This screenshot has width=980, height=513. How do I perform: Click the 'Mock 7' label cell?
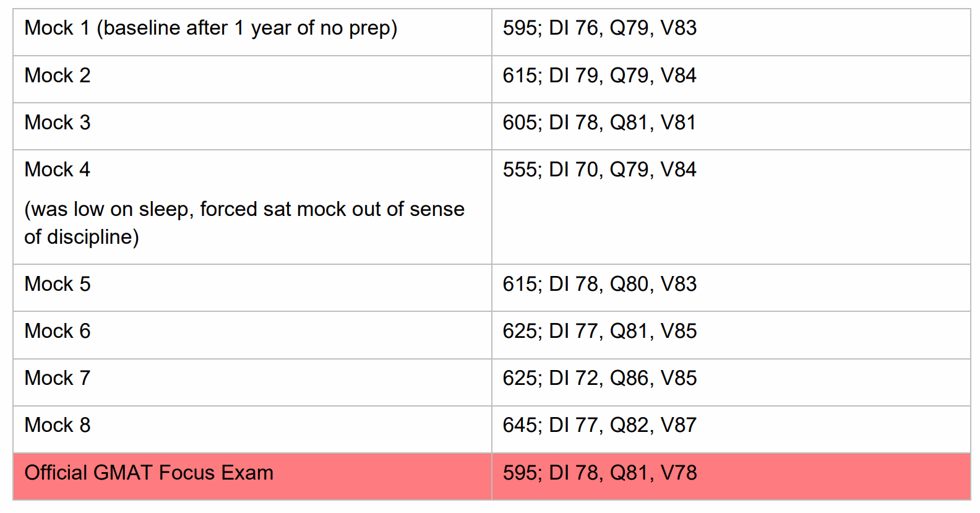pyautogui.click(x=58, y=378)
